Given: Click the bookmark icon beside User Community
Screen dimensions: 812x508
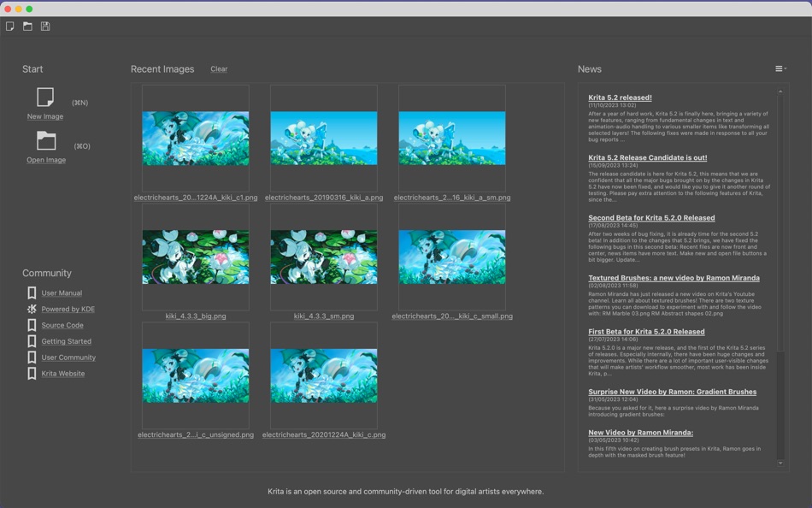Looking at the screenshot, I should (32, 357).
